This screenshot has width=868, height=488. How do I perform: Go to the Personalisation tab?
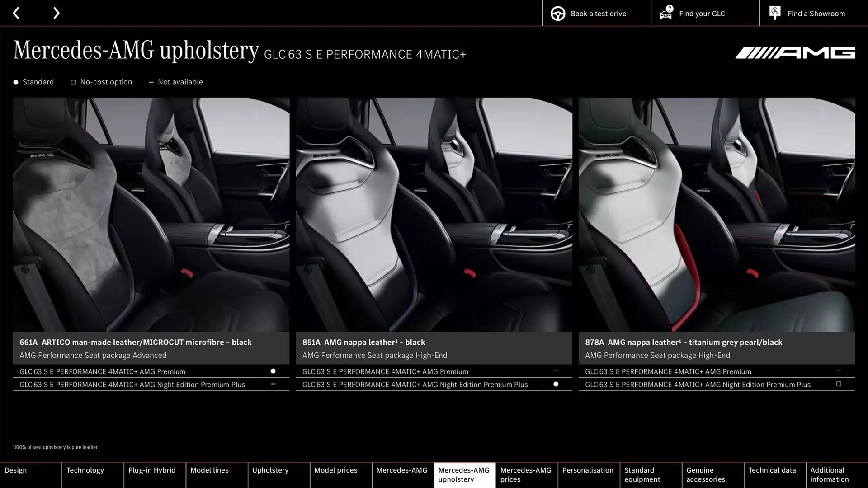tap(589, 475)
